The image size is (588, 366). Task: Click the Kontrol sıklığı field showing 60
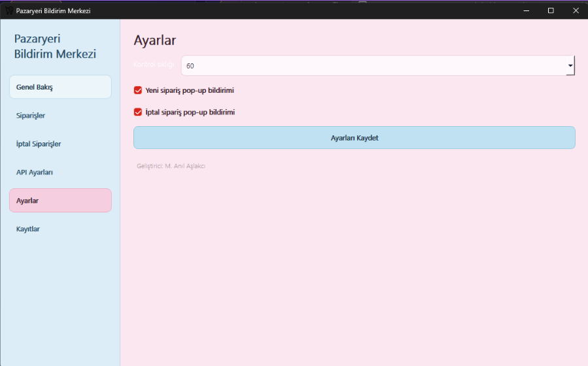(x=378, y=65)
